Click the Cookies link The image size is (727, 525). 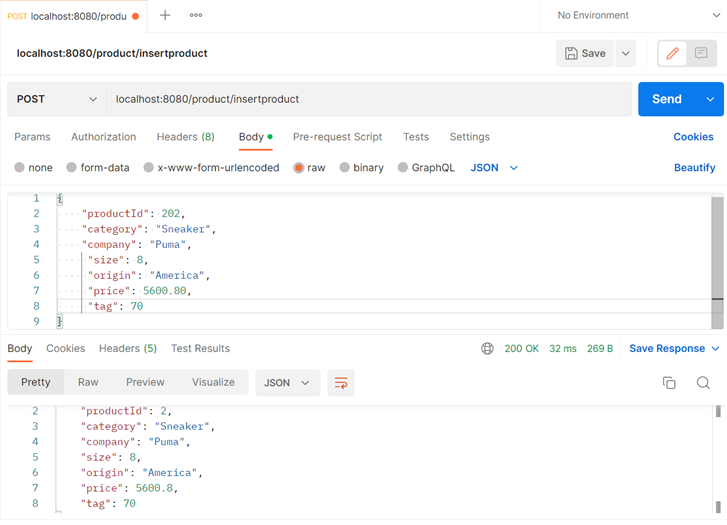click(693, 137)
